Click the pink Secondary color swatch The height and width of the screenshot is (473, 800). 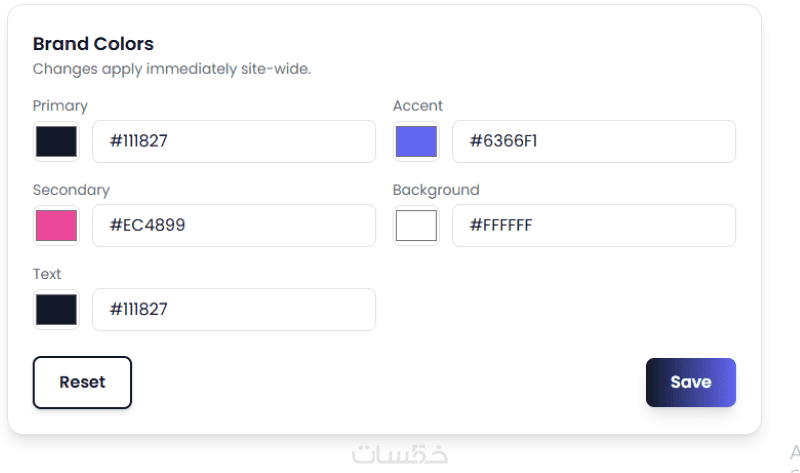(x=56, y=226)
